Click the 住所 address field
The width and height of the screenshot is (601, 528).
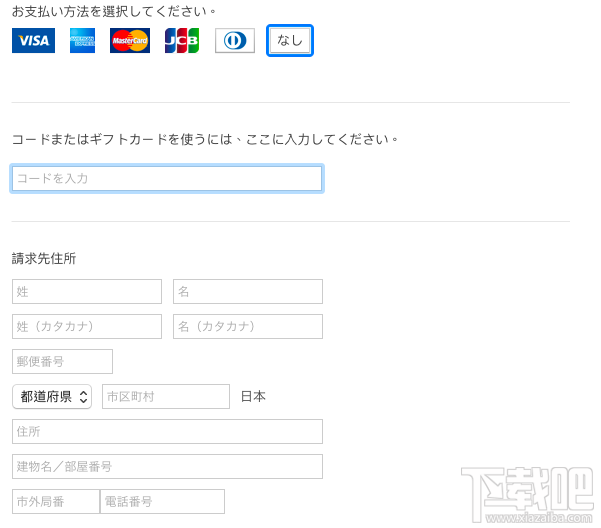[167, 431]
